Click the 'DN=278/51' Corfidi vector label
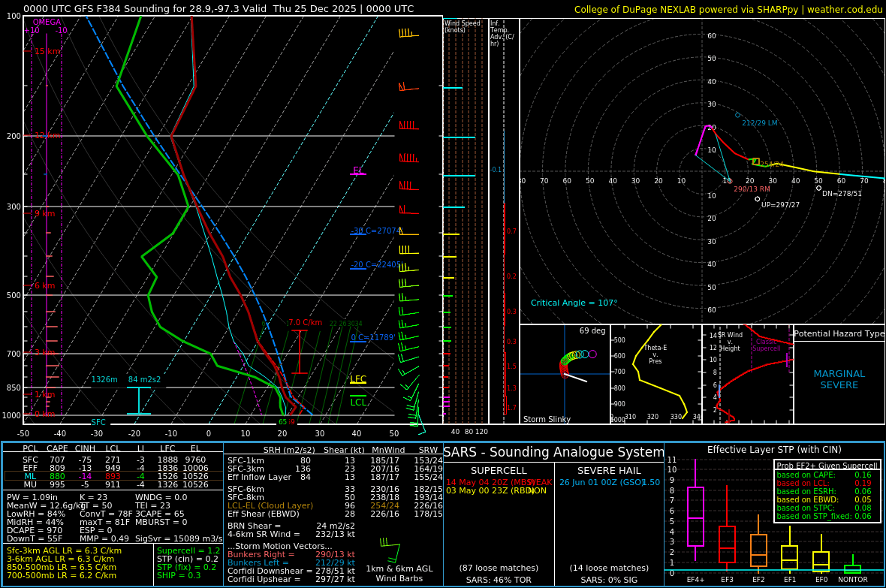 [x=842, y=193]
